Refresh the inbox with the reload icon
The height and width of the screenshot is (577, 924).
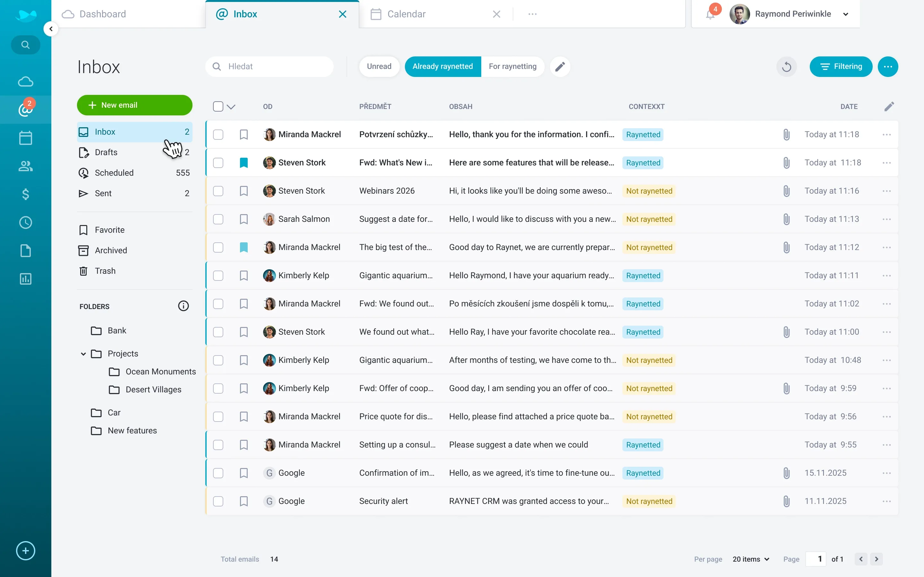[x=786, y=66]
